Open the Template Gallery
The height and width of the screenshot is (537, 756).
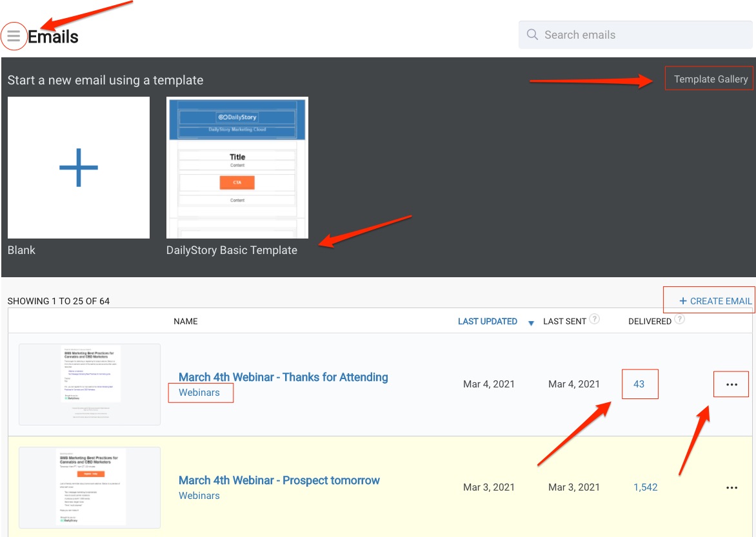point(710,79)
